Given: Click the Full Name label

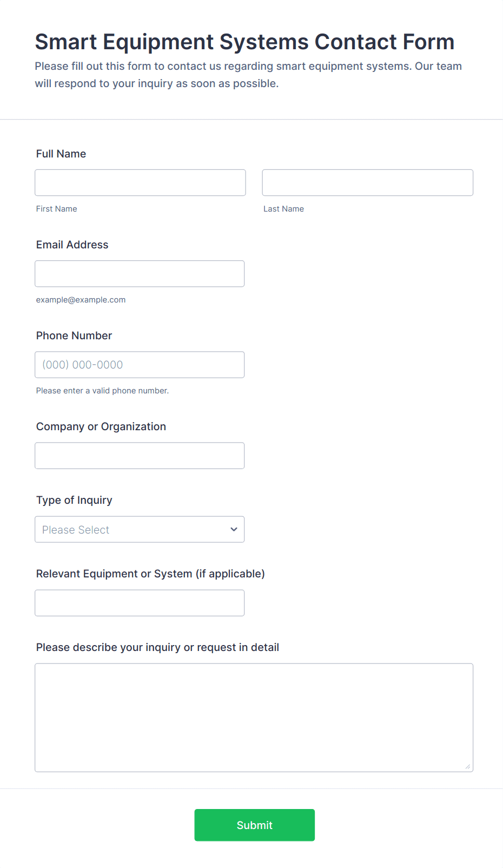Looking at the screenshot, I should click(61, 154).
